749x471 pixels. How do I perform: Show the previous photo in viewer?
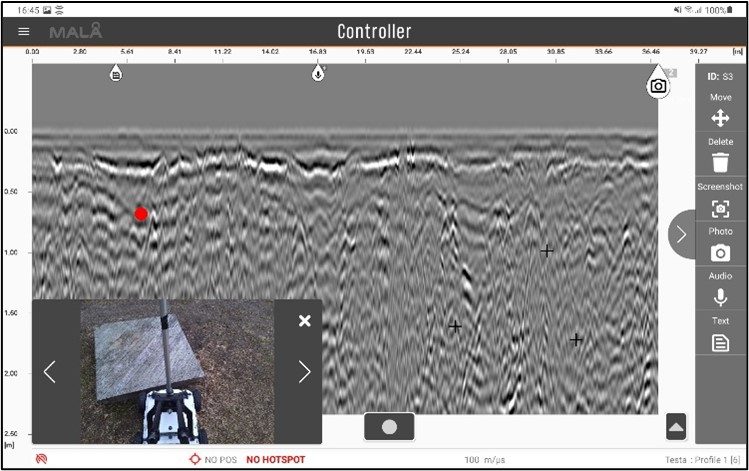click(50, 372)
